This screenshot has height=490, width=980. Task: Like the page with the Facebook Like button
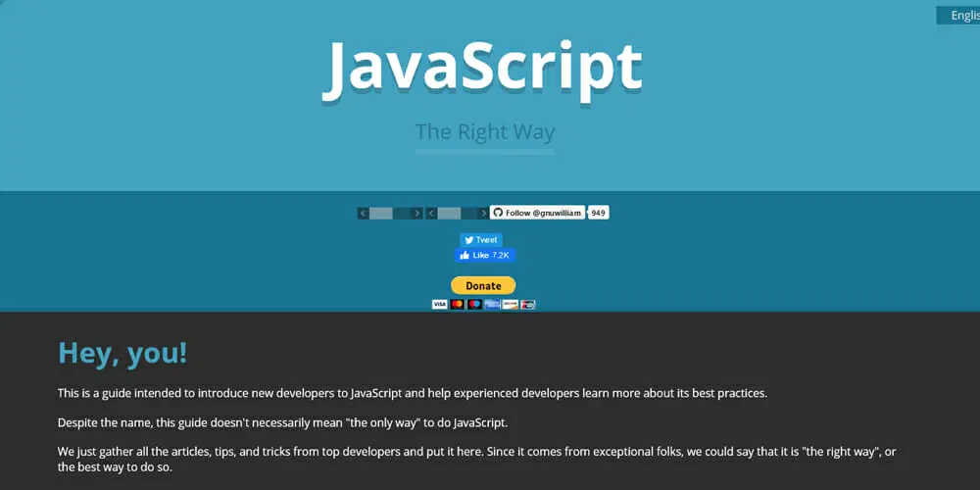click(485, 255)
